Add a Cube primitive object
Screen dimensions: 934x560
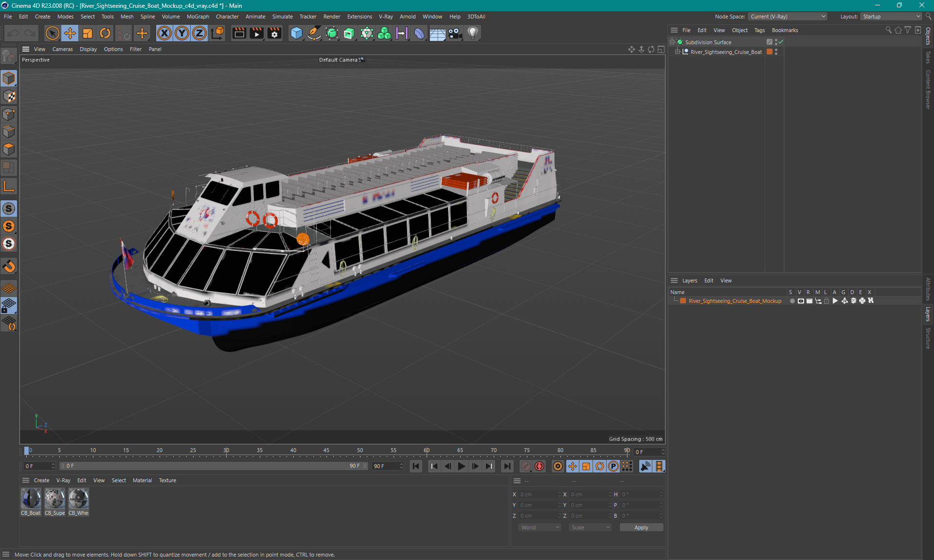[296, 33]
